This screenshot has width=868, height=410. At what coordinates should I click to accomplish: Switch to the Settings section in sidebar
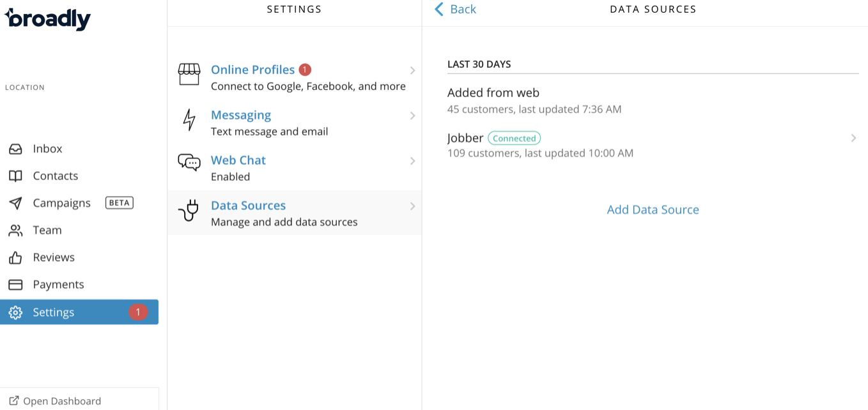[54, 312]
